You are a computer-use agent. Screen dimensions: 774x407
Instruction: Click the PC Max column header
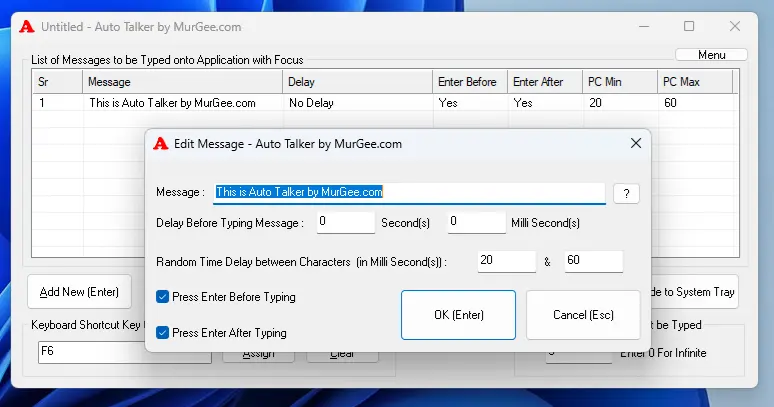[695, 82]
